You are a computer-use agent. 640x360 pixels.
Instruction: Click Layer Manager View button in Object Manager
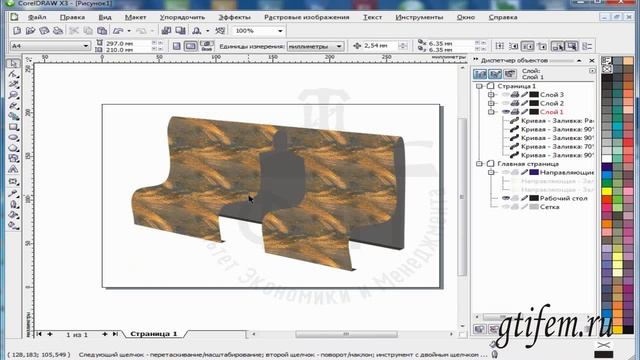click(509, 74)
